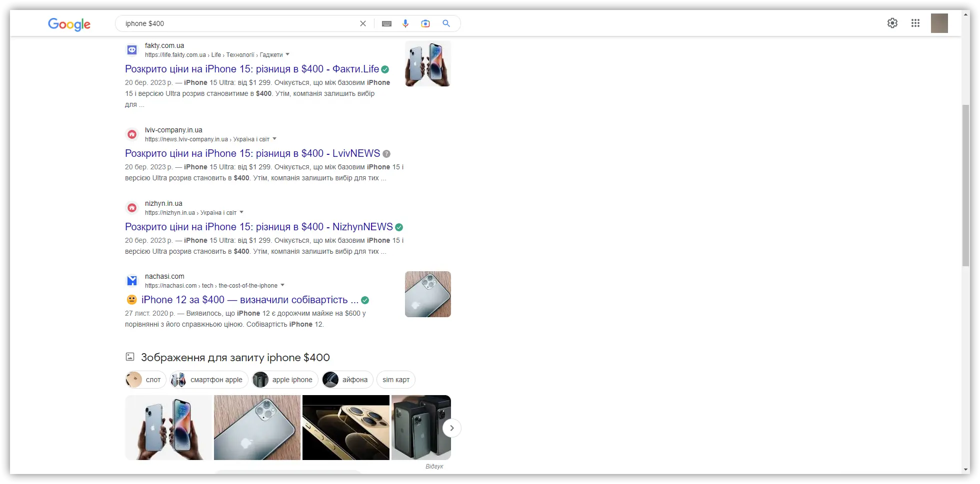The height and width of the screenshot is (484, 980).
Task: Click the fakty.com.ua site name
Action: click(x=164, y=45)
